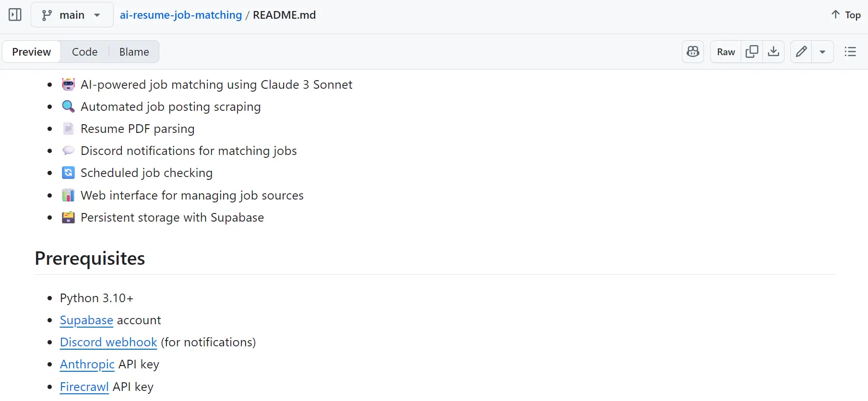This screenshot has height=401, width=868.
Task: Click the branch icon next to main
Action: (46, 15)
